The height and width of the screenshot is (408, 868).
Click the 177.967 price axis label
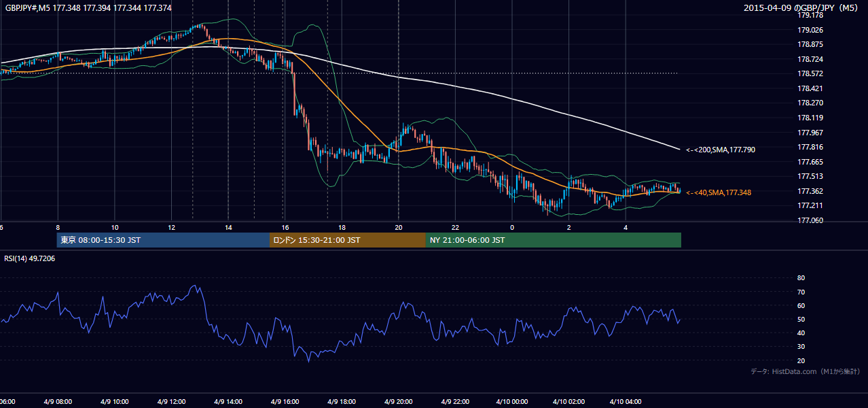tap(810, 133)
